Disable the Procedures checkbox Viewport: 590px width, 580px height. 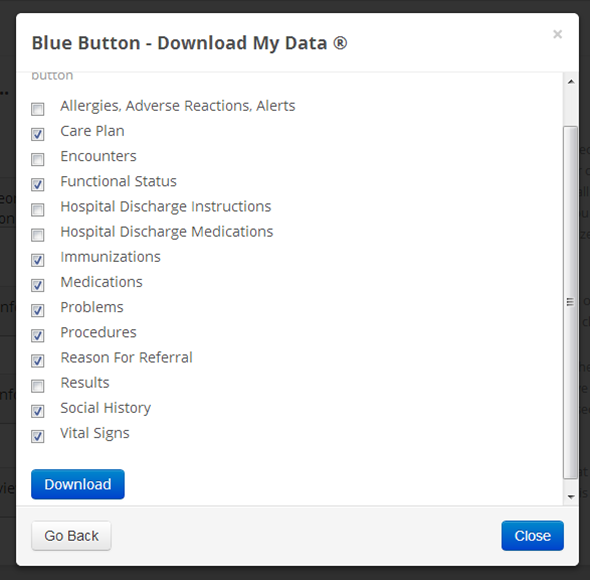[38, 336]
